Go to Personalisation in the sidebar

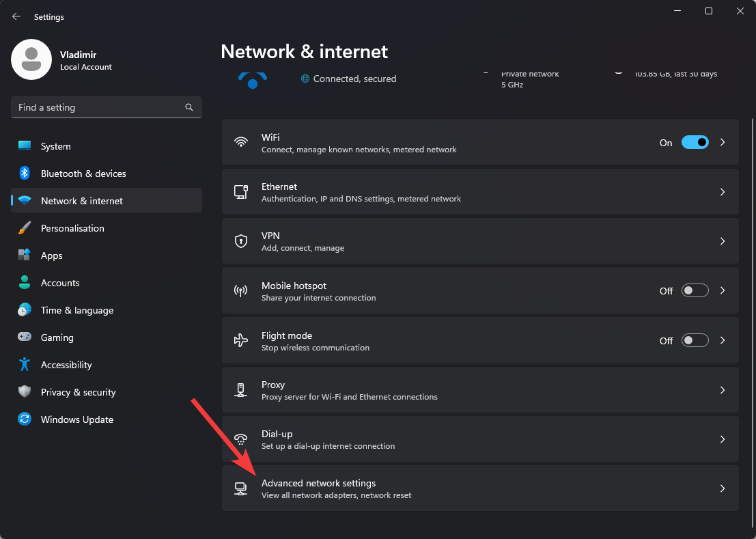coord(72,228)
